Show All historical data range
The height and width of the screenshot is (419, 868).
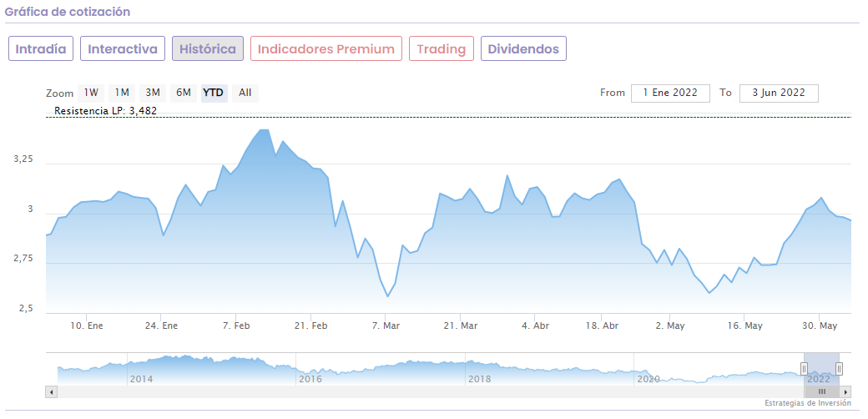245,93
